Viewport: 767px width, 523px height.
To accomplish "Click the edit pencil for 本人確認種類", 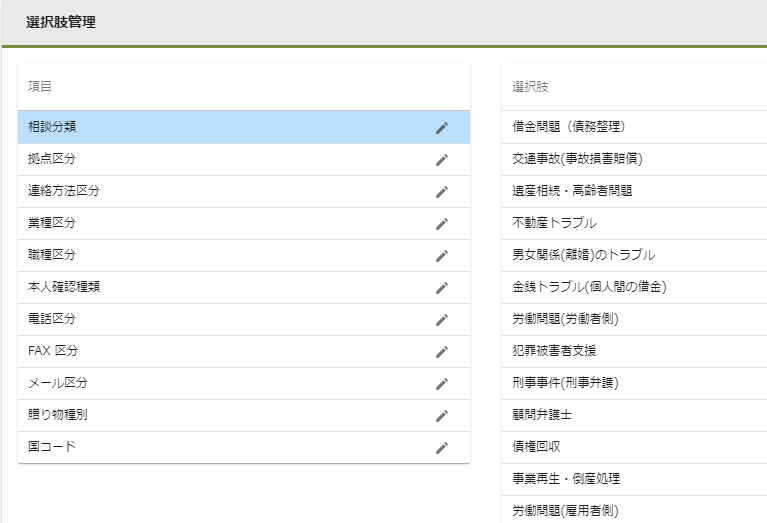I will [x=442, y=287].
